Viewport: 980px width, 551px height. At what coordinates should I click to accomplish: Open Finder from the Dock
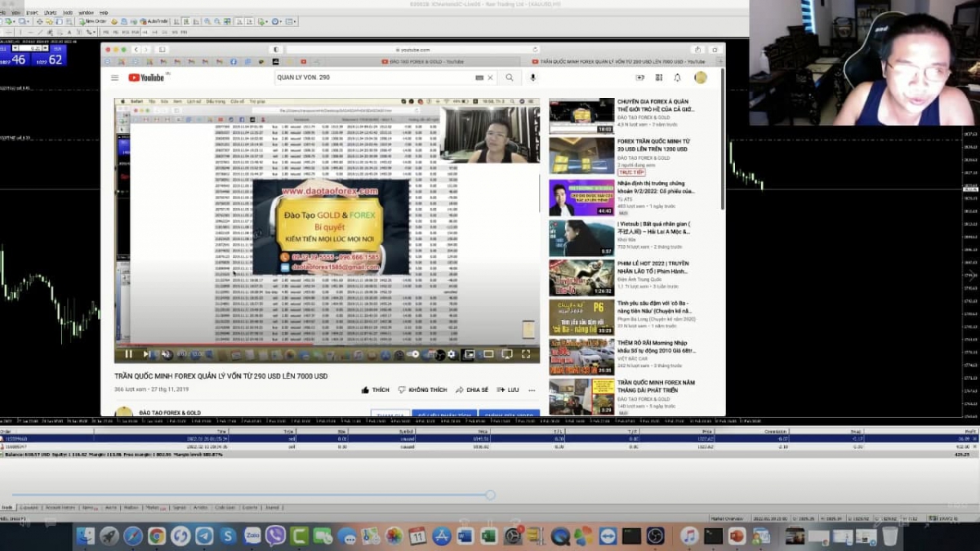coord(86,535)
